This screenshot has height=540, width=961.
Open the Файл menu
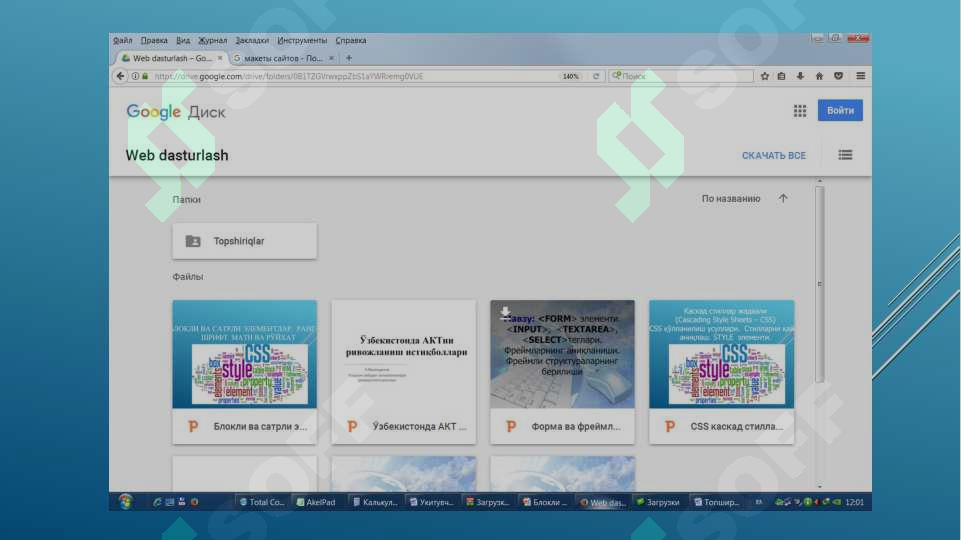coord(123,40)
